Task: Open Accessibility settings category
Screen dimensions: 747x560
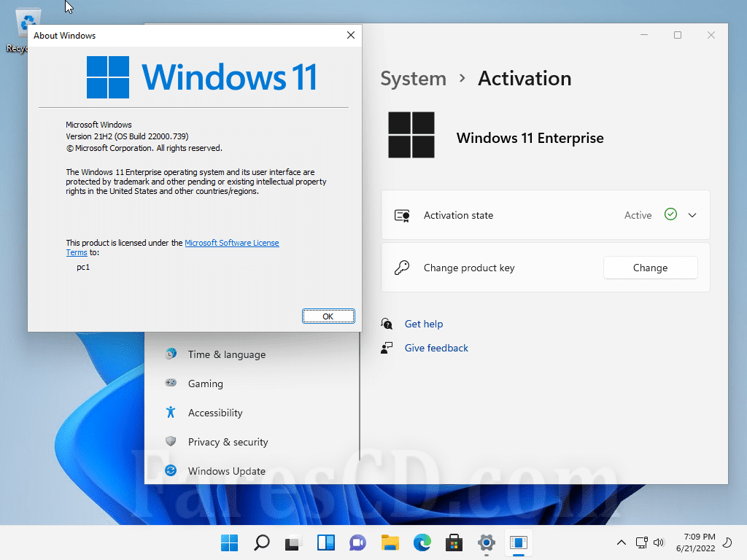Action: click(215, 413)
